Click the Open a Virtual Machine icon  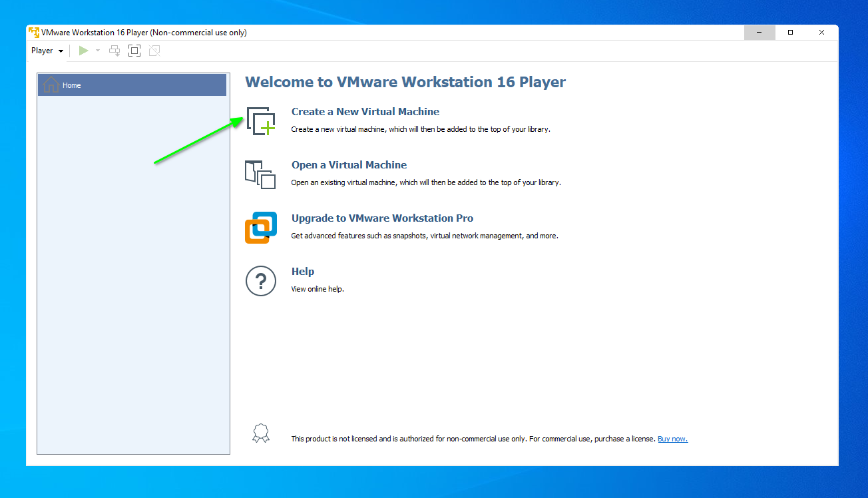pyautogui.click(x=260, y=174)
